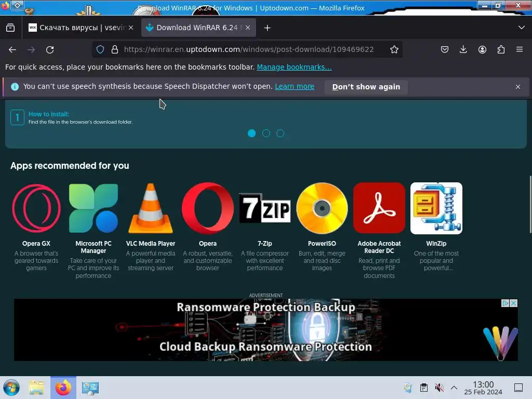
Task: Expand the hidden tray icons arrow
Action: click(454, 388)
